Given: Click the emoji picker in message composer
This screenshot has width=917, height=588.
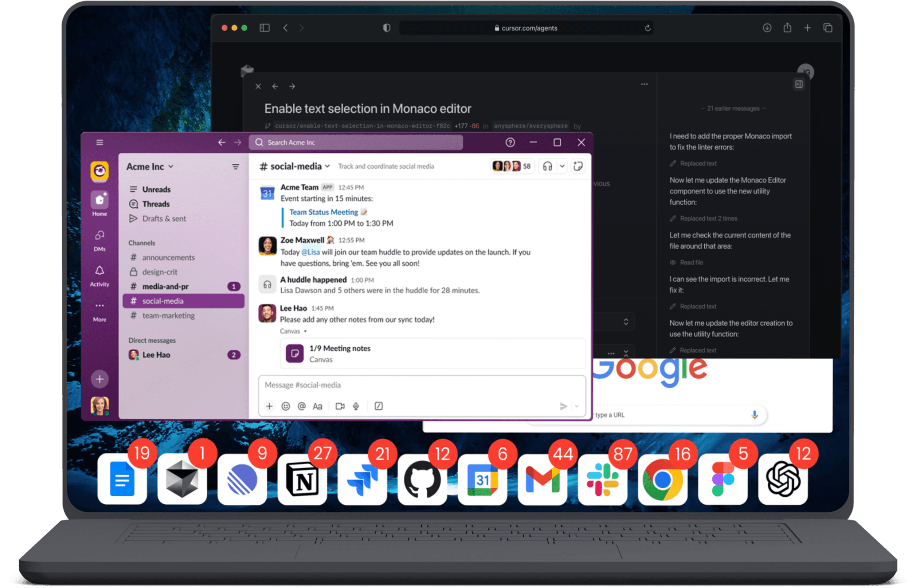Looking at the screenshot, I should pos(286,406).
